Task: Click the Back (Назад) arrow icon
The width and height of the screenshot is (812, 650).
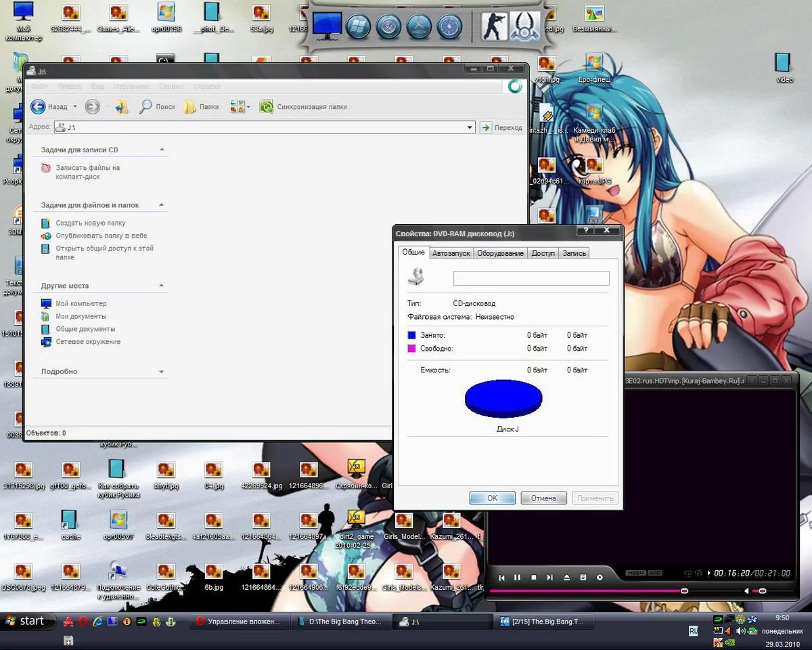Action: tap(39, 106)
